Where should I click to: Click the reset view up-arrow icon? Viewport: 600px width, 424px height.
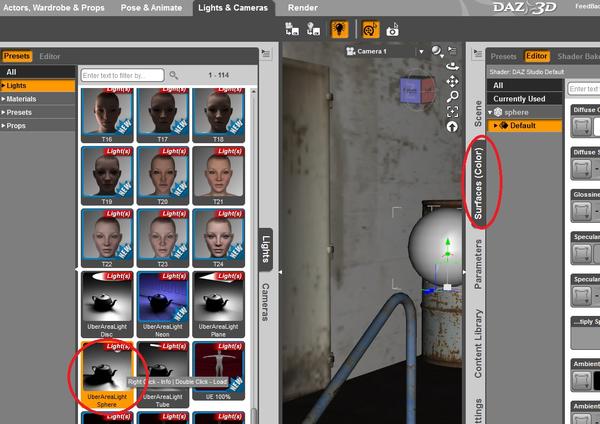[452, 127]
